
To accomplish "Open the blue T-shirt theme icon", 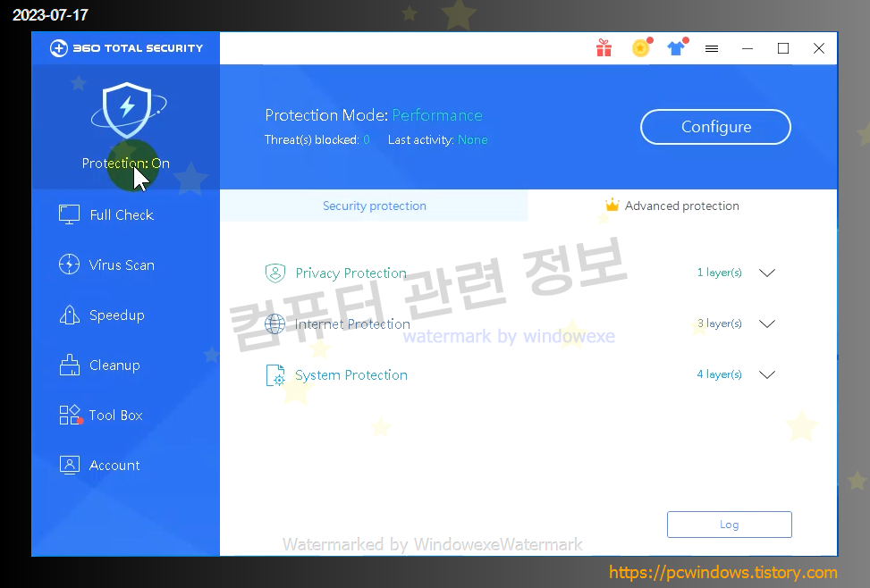I will pyautogui.click(x=676, y=48).
